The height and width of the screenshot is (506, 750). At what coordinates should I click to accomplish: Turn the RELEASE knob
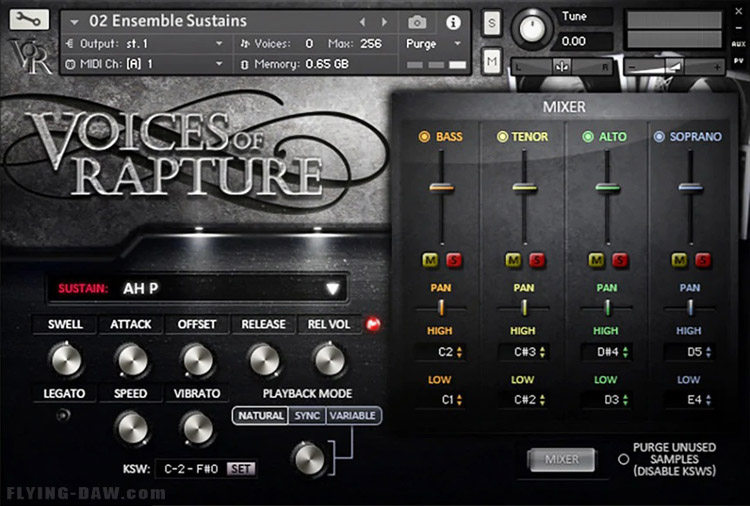click(x=264, y=360)
